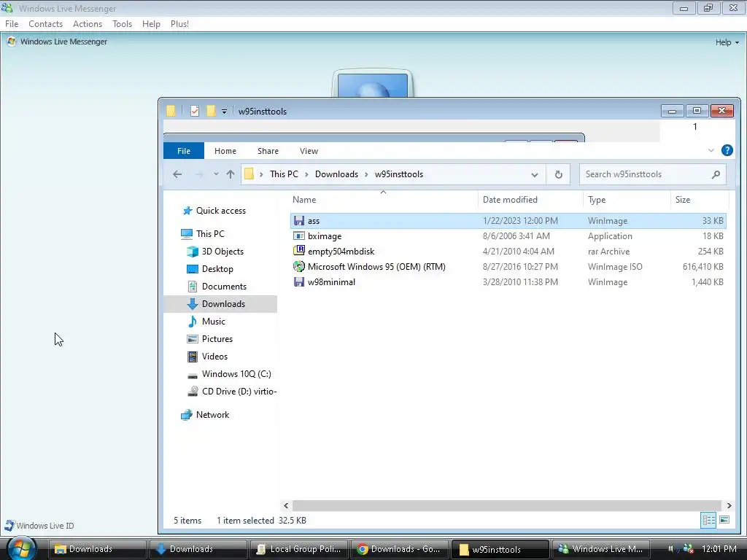Open Messenger Tools menu
The image size is (747, 560).
pyautogui.click(x=122, y=24)
